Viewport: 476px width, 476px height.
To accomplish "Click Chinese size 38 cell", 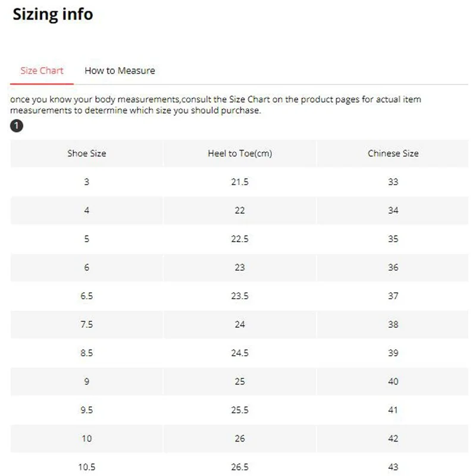I will click(x=393, y=324).
